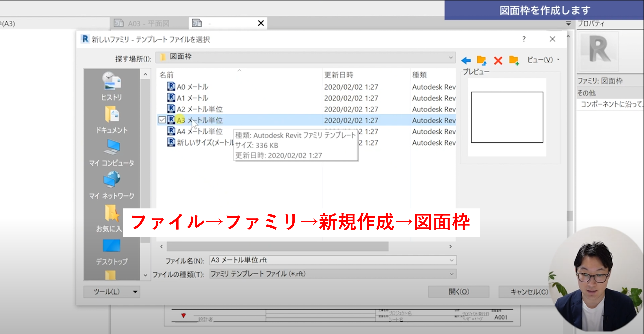Click the create new folder icon

click(x=514, y=60)
